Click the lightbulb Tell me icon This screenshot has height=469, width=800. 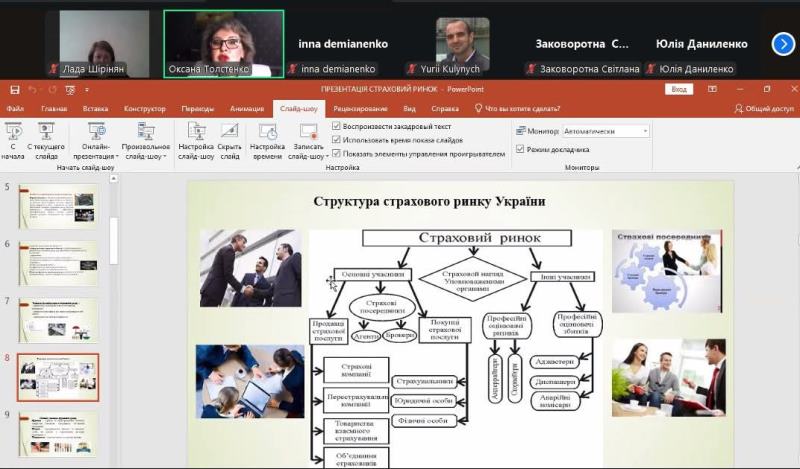(478, 108)
